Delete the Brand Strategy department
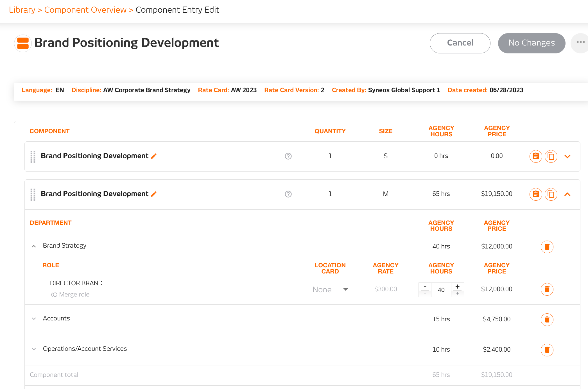The image size is (588, 389). point(547,246)
